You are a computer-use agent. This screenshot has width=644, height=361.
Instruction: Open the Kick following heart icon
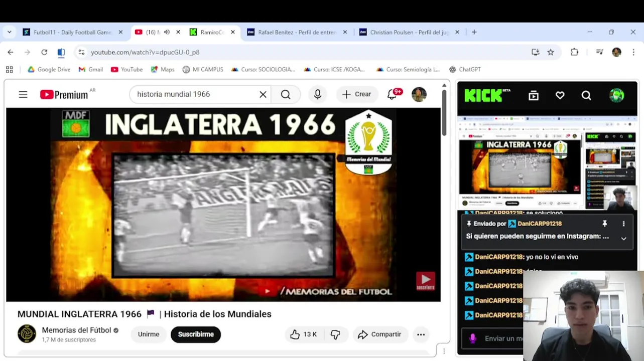(560, 95)
